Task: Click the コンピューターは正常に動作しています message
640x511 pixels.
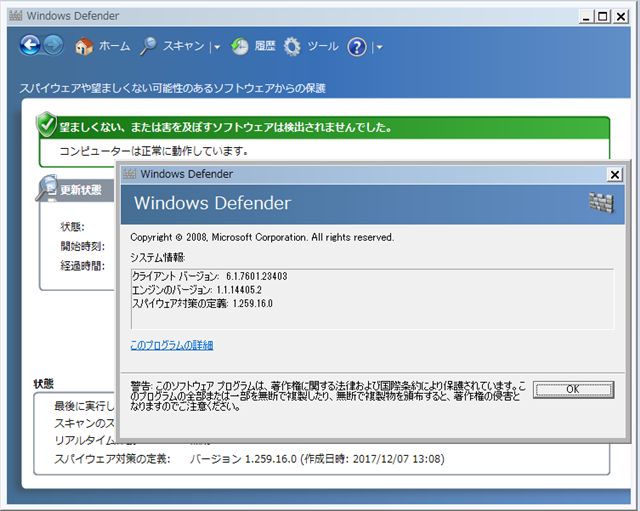Action: [x=154, y=151]
